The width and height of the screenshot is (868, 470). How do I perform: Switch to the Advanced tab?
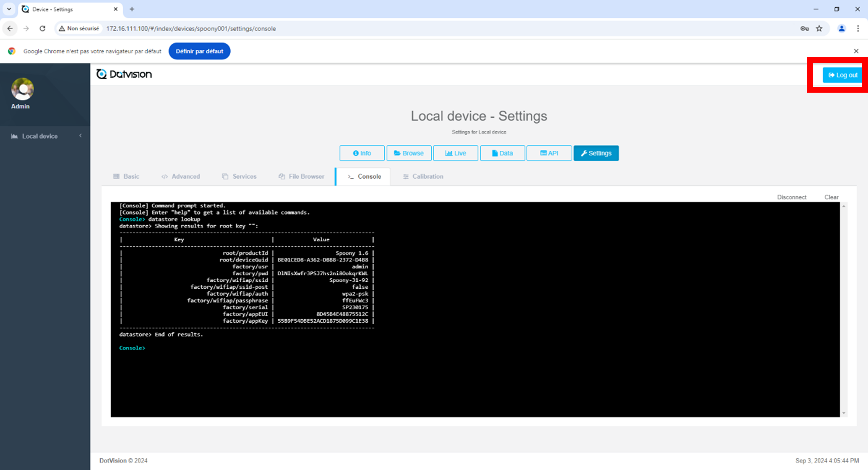[180, 177]
